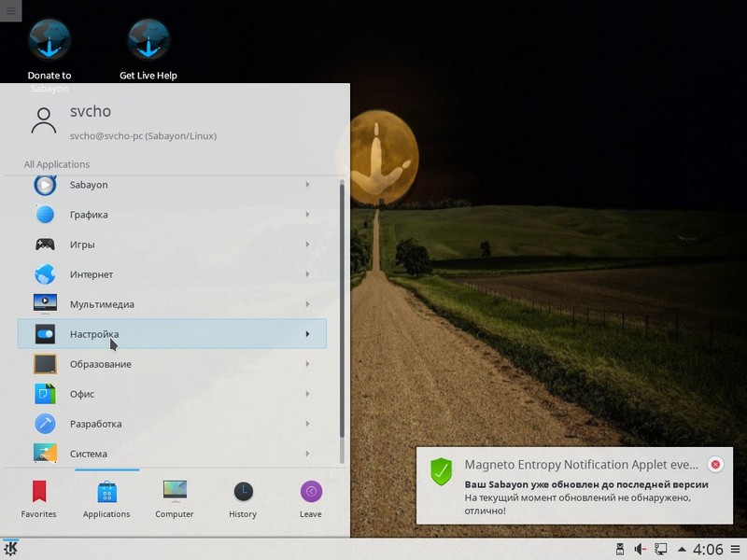The image size is (747, 560).
Task: Expand the Разработка submenu arrow
Action: [x=308, y=424]
